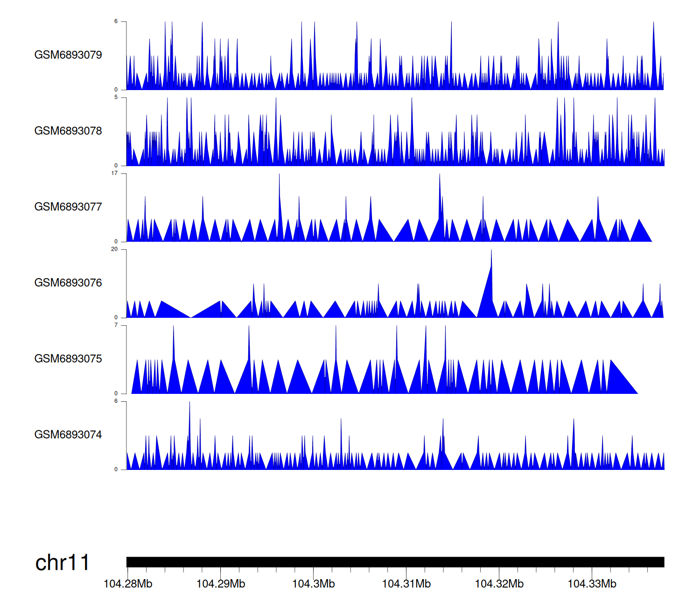This screenshot has height=616, width=700.
Task: Click the GSM6893075 track name
Action: 68,359
